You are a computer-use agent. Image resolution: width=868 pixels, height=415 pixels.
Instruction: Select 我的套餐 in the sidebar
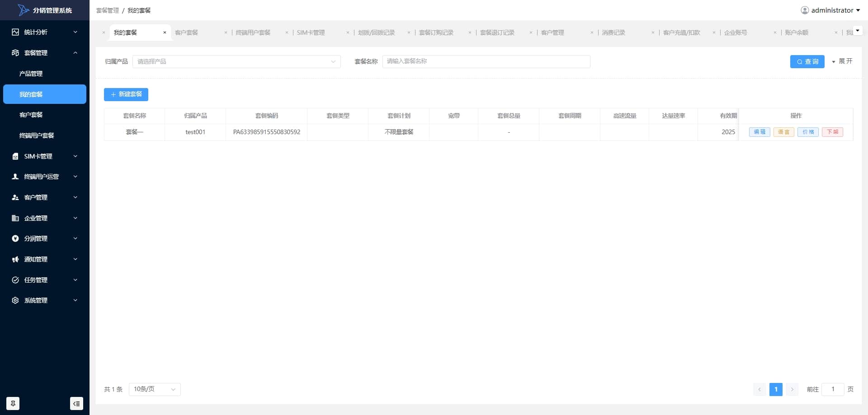click(45, 94)
